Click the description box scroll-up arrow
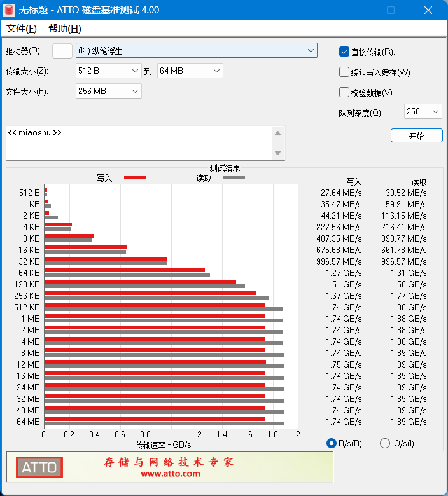448x496 pixels. click(x=278, y=134)
